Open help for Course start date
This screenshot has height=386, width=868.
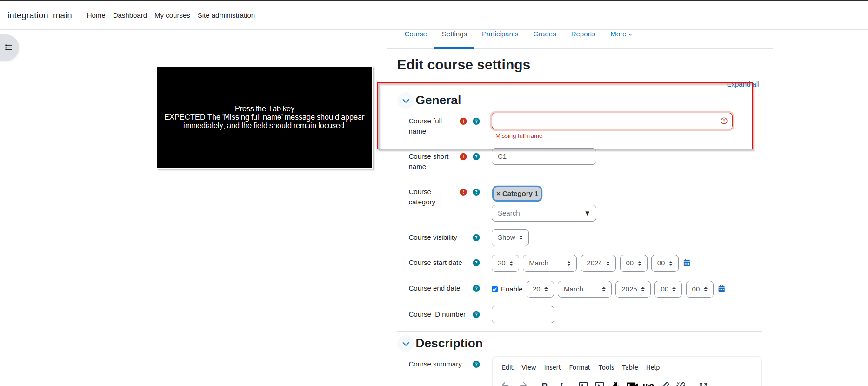pos(476,263)
